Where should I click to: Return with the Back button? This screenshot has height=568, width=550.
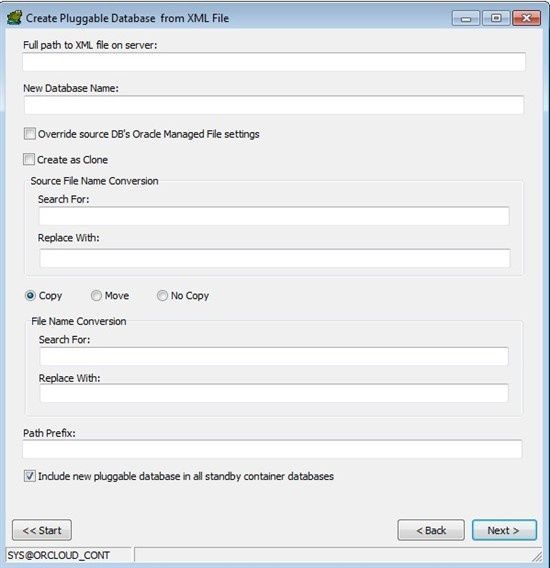tap(431, 530)
